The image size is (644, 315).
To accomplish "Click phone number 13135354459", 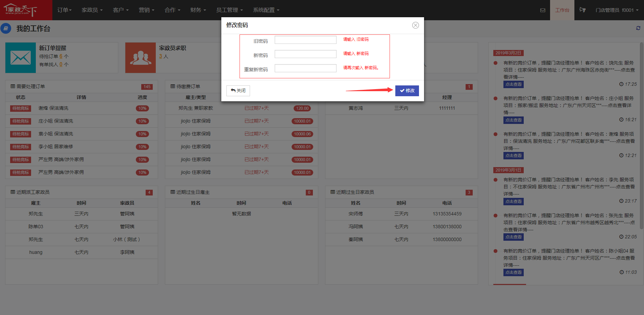I will tap(447, 214).
